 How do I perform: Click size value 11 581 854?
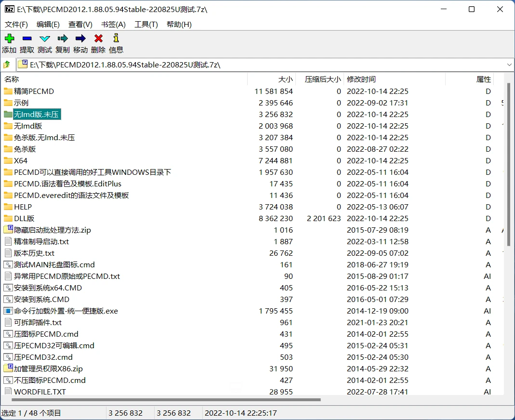[274, 91]
